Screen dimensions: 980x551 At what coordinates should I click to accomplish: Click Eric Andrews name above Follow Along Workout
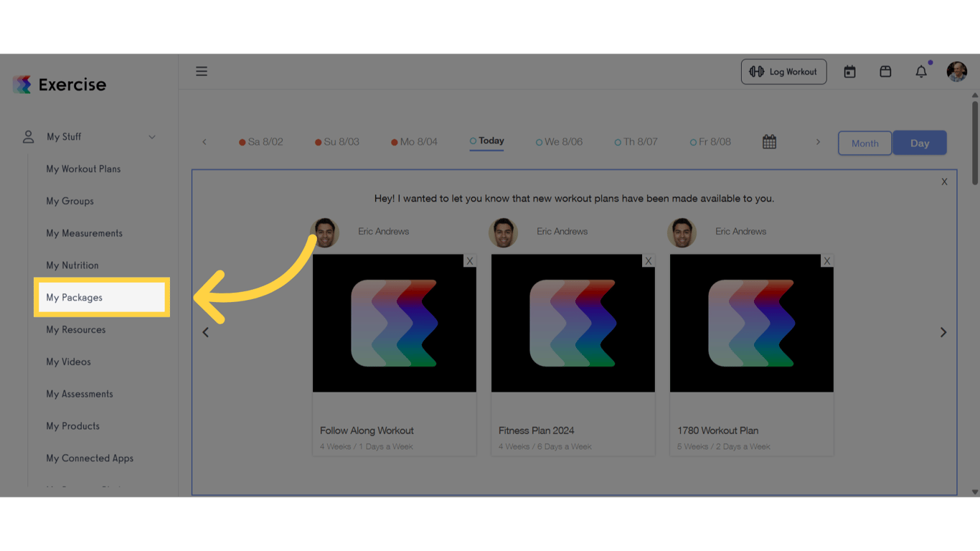(384, 232)
